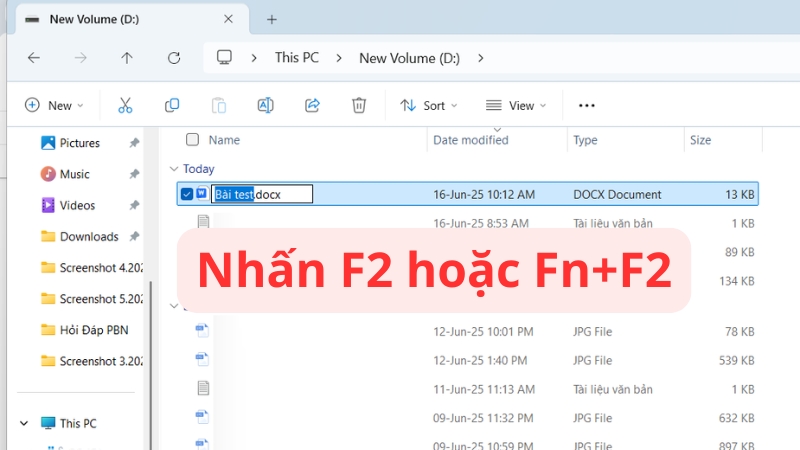Click the Rename toolbar icon
This screenshot has width=800, height=450.
click(265, 106)
